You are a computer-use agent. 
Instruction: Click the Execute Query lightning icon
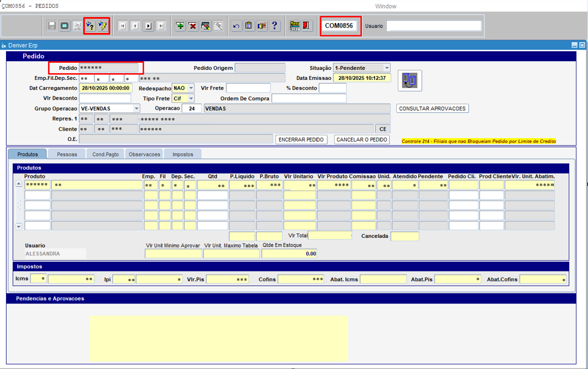[103, 26]
